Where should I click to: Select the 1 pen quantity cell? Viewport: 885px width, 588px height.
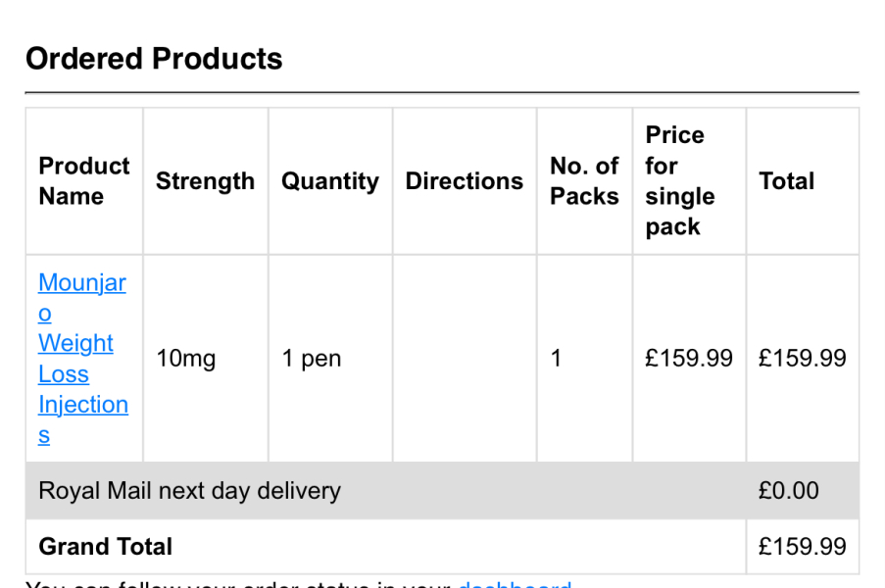tap(312, 359)
